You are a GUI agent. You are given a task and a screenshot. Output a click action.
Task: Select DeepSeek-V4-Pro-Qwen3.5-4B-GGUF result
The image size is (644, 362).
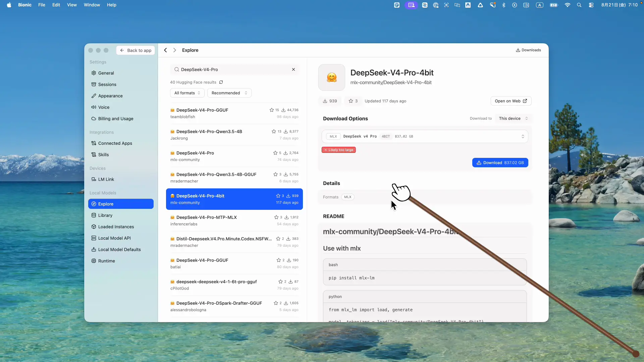coord(234,178)
